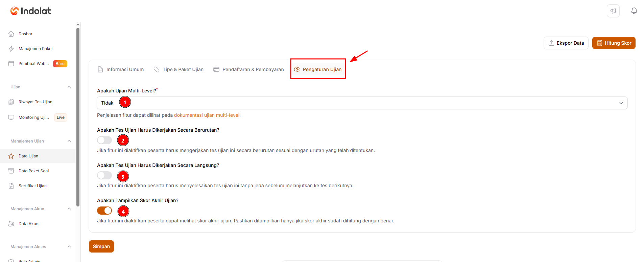
Task: Switch to Pendaftaran & Pembayaran tab
Action: (248, 69)
